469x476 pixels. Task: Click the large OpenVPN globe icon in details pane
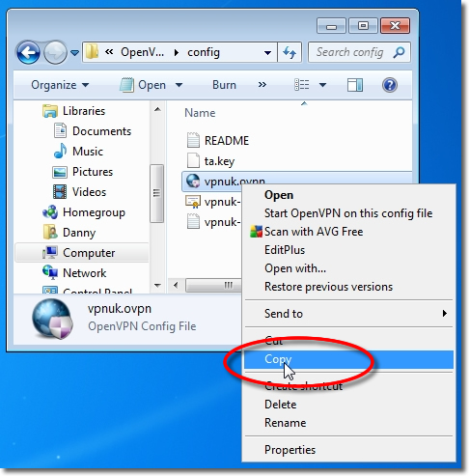click(x=53, y=319)
